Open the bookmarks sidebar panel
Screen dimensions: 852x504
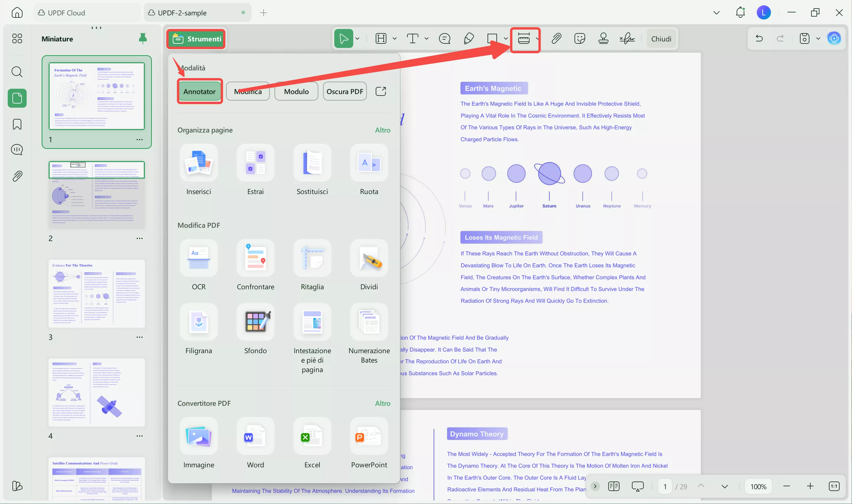[x=17, y=124]
